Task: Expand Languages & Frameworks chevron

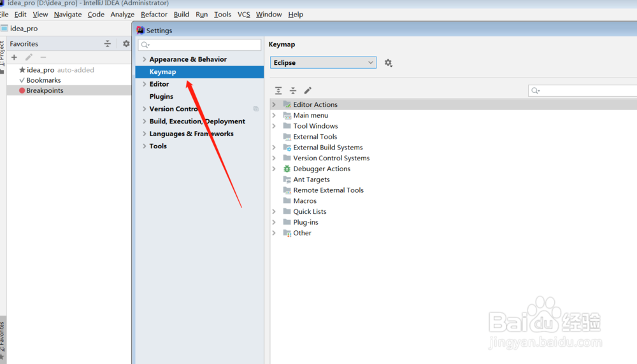Action: [144, 134]
